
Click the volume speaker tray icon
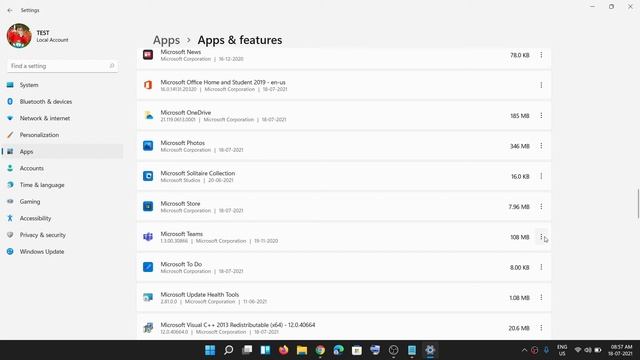pyautogui.click(x=588, y=350)
